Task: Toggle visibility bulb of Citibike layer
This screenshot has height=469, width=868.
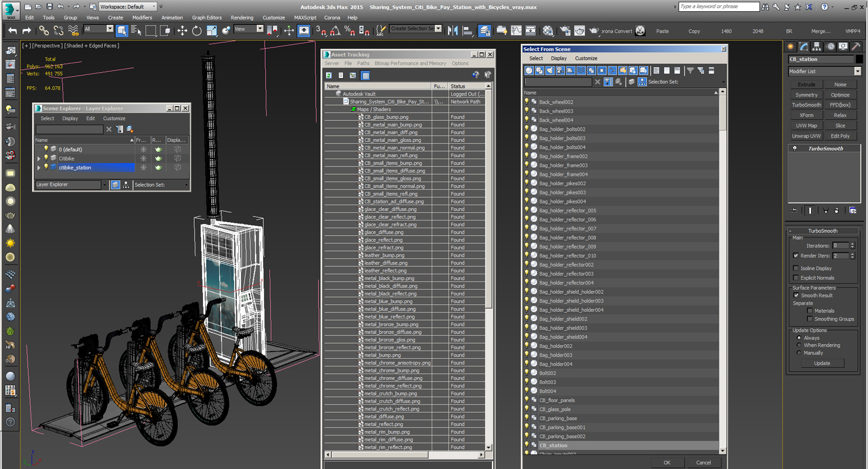Action: pos(46,158)
